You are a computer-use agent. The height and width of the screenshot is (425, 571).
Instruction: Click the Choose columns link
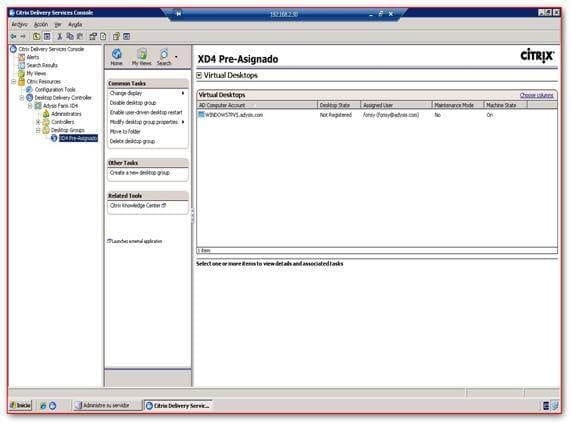click(536, 95)
